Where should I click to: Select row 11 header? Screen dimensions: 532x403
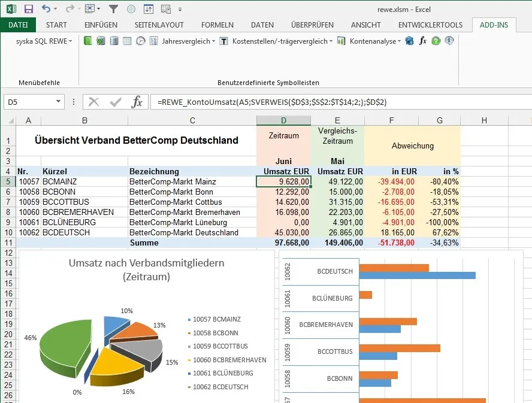[8, 243]
